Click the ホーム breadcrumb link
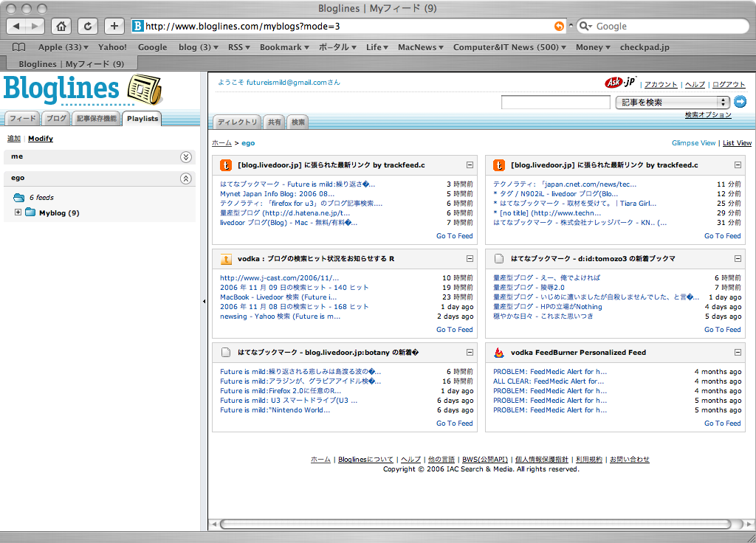The height and width of the screenshot is (543, 756). [x=221, y=143]
